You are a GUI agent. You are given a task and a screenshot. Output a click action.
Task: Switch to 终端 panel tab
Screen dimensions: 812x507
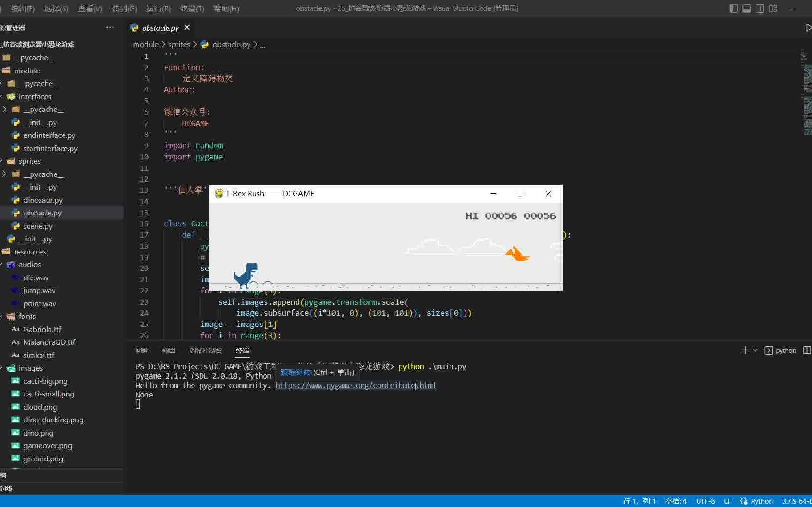pos(242,350)
